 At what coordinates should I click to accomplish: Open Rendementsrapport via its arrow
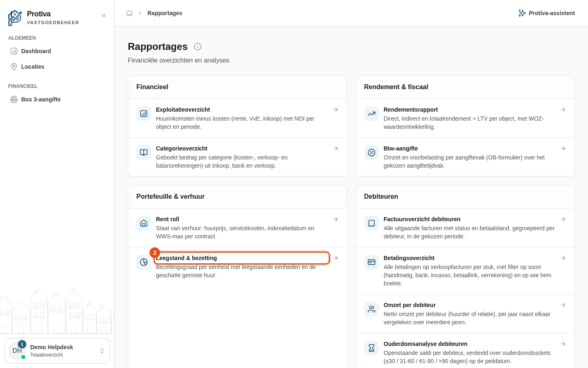click(x=563, y=110)
